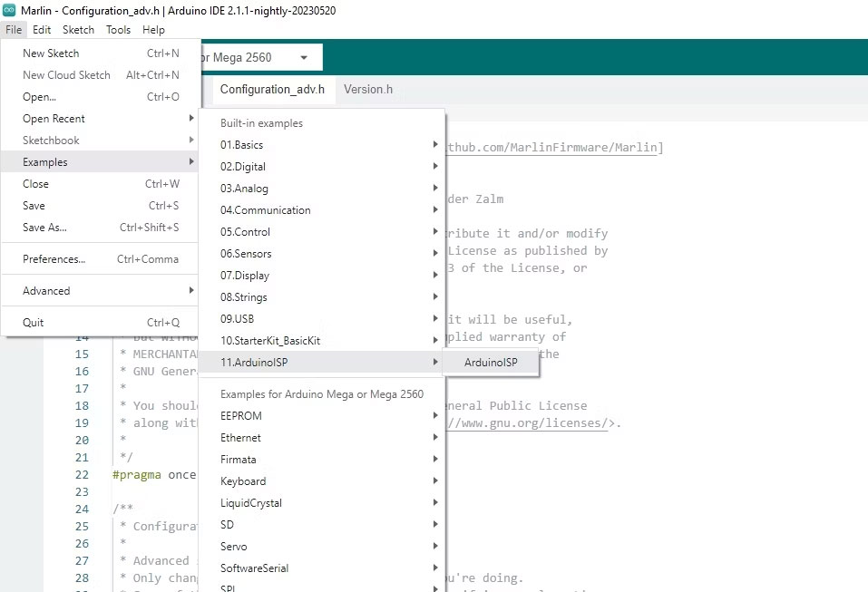Expand the 03.Analog examples
Screen dimensions: 868x592
(322, 188)
